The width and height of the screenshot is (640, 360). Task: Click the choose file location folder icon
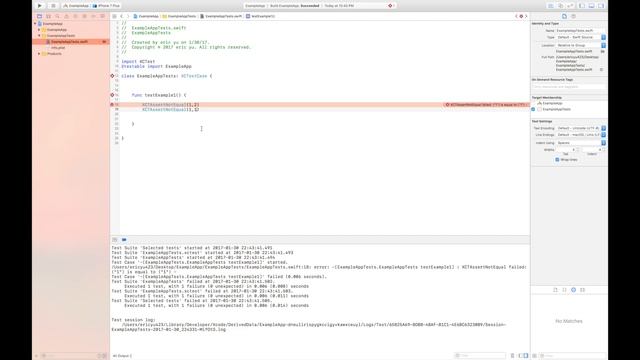pos(603,52)
